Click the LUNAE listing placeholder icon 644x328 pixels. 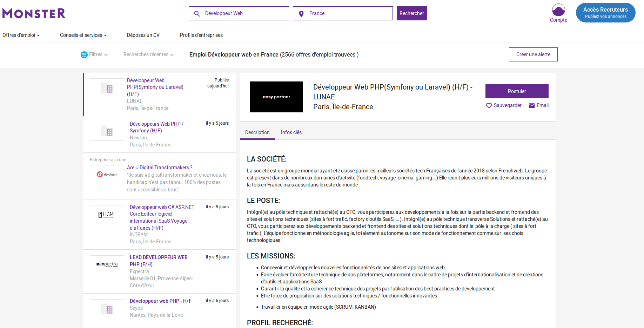tap(107, 88)
